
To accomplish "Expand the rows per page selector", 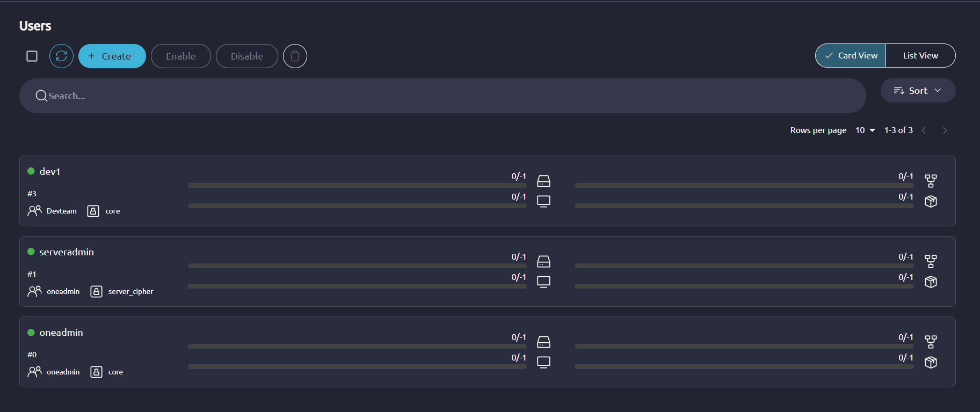I will tap(865, 130).
